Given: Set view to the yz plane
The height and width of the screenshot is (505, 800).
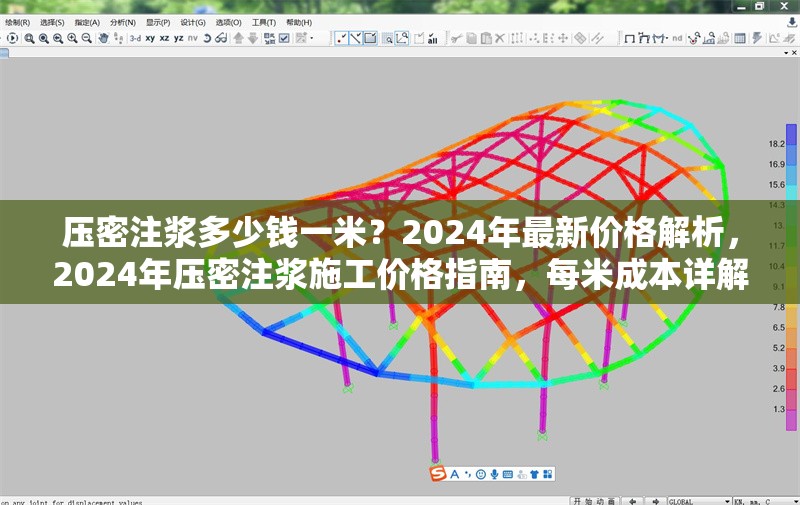Looking at the screenshot, I should coord(179,38).
